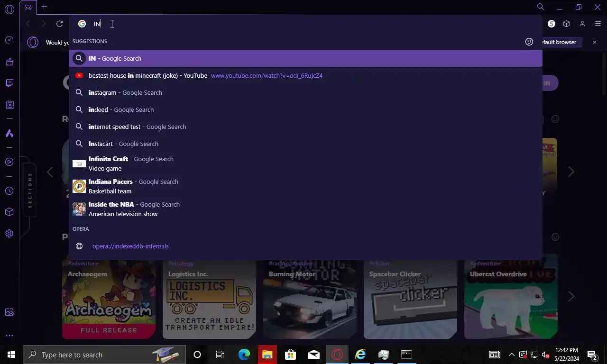This screenshot has width=607, height=364.
Task: Open Extensions cube icon in sidebar
Action: [9, 212]
